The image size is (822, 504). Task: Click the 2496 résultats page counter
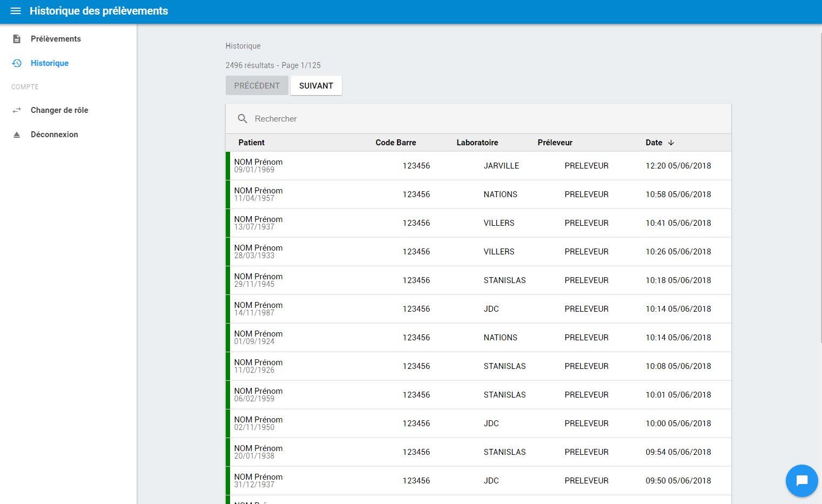[x=273, y=65]
